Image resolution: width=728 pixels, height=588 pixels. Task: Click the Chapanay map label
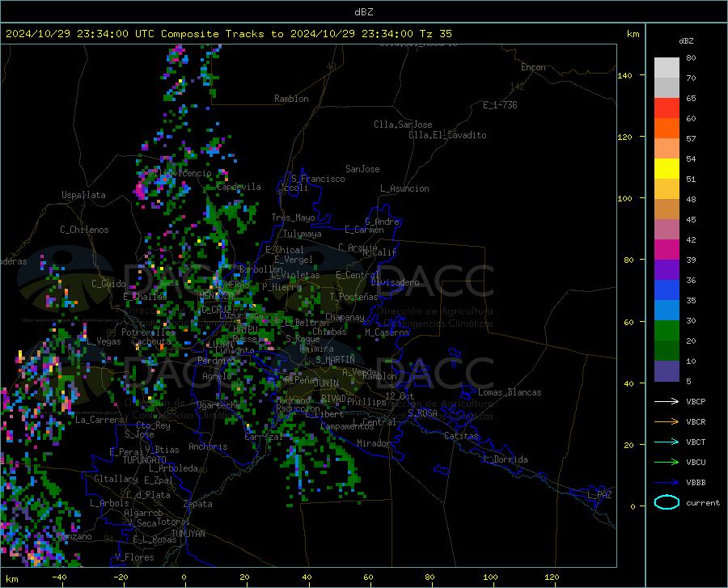coord(345,317)
